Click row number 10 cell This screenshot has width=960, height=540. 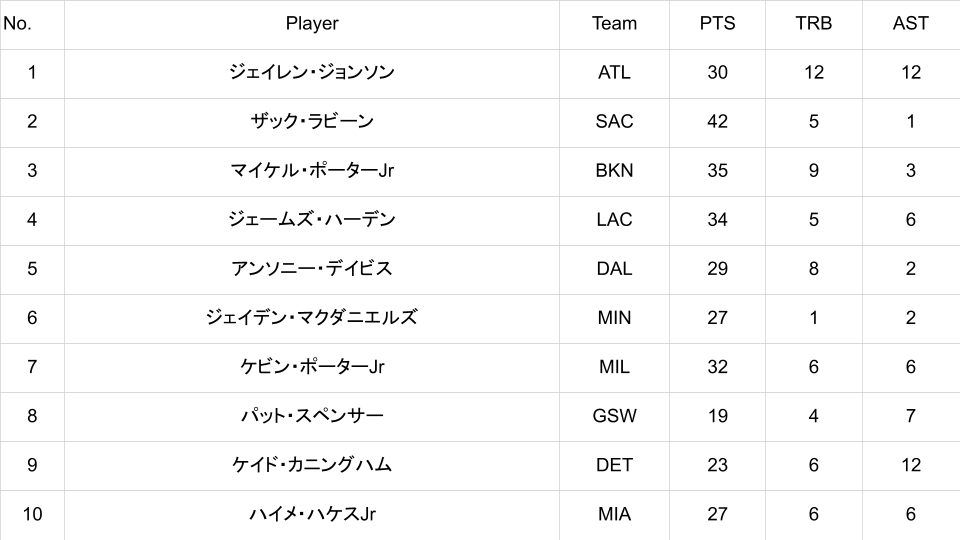click(x=32, y=514)
